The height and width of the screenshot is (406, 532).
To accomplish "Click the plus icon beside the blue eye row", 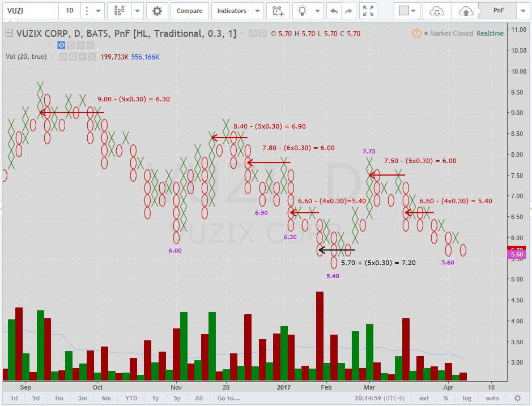I will (81, 45).
